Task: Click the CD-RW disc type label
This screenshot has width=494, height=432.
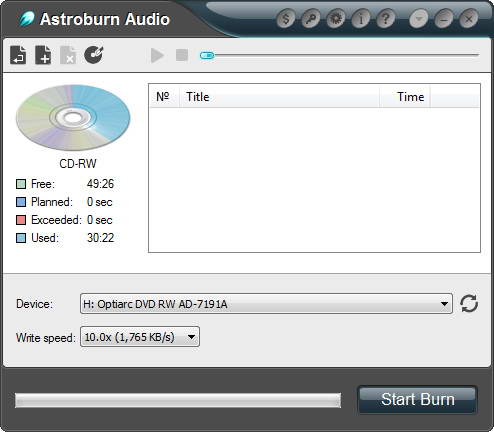Action: [78, 164]
